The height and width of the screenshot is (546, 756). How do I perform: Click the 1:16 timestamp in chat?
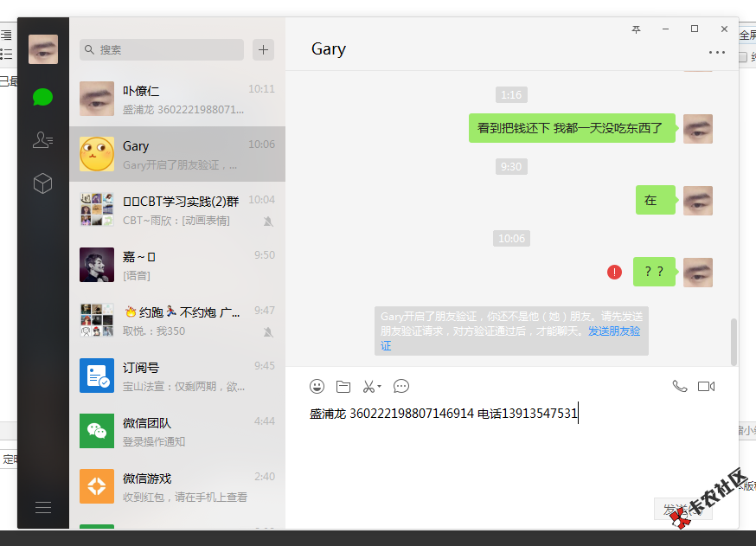click(511, 94)
